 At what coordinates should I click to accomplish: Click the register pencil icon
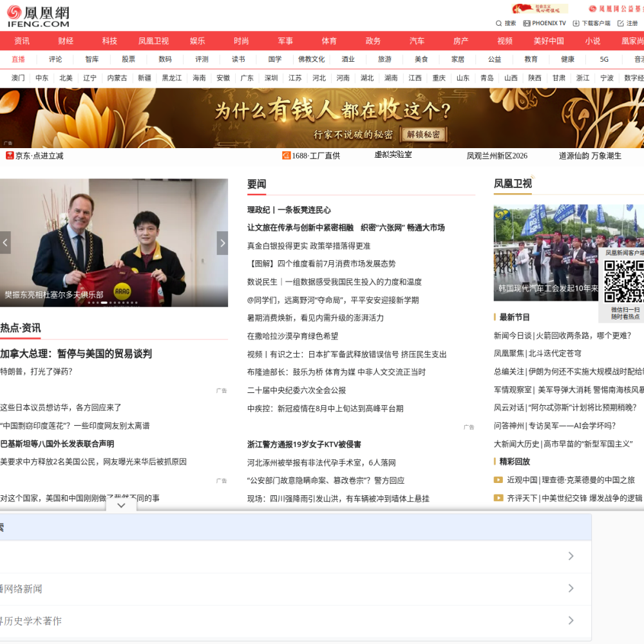[x=621, y=23]
